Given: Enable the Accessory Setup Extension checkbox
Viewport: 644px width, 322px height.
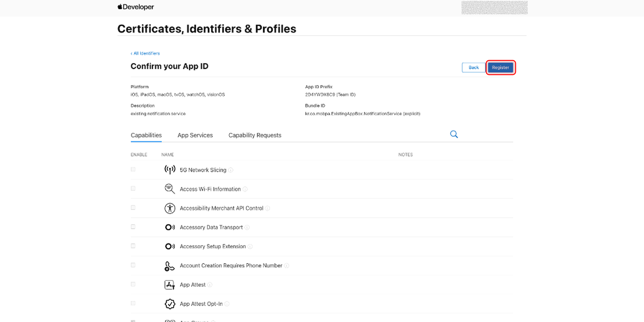Looking at the screenshot, I should pyautogui.click(x=133, y=246).
